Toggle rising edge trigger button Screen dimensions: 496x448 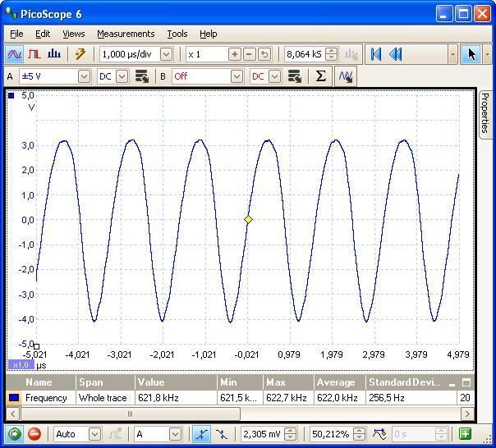pos(201,434)
